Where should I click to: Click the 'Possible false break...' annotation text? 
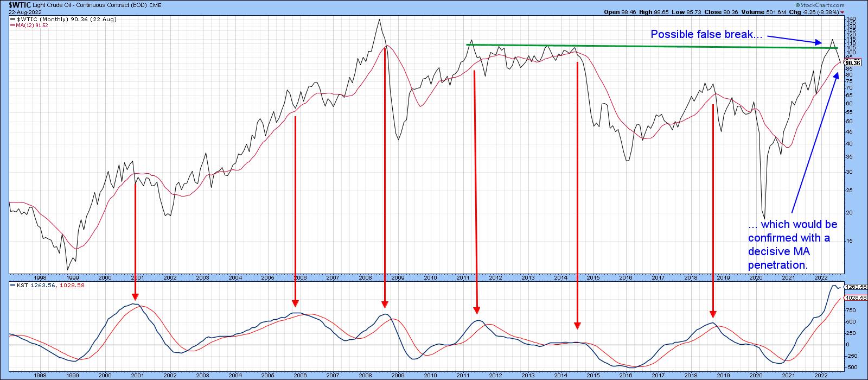(x=706, y=35)
